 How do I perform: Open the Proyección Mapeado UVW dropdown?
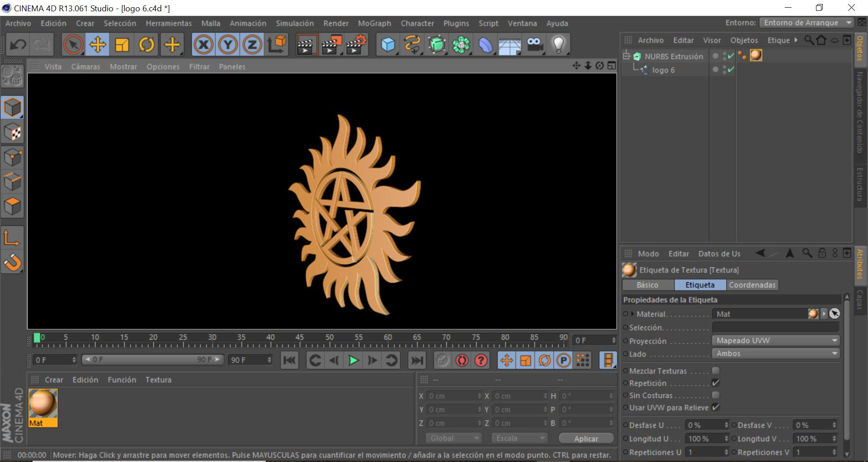[776, 341]
